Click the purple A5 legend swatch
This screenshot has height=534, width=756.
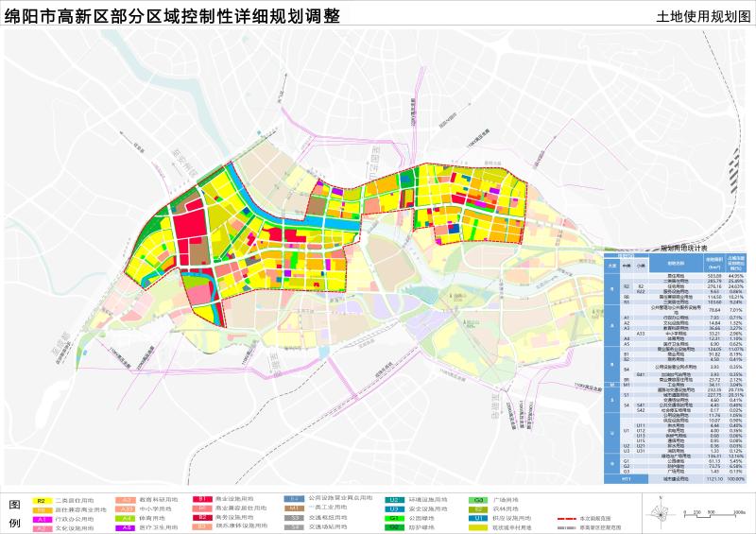[x=126, y=527]
